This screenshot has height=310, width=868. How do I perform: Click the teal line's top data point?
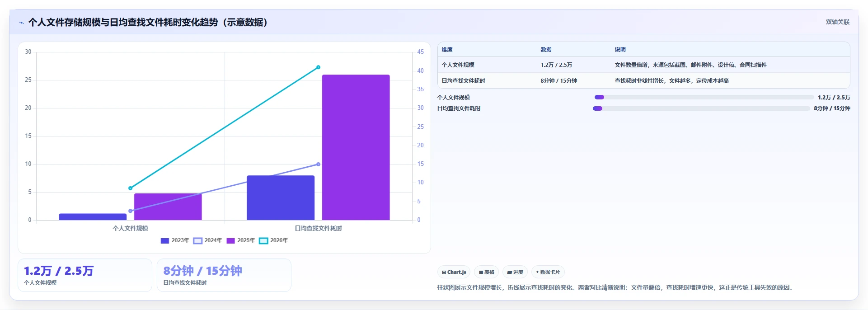point(318,67)
